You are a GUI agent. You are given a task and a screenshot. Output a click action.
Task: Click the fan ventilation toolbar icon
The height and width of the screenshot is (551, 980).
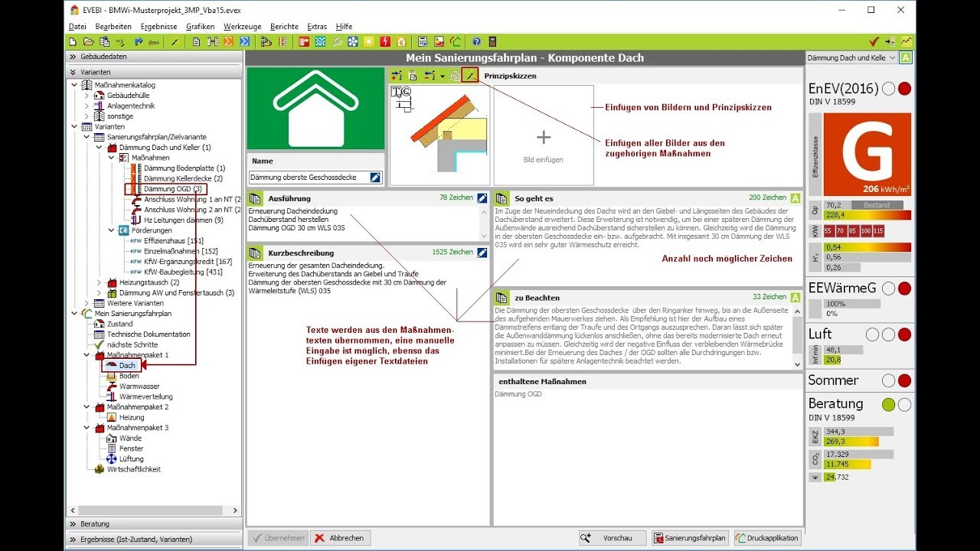[x=353, y=42]
